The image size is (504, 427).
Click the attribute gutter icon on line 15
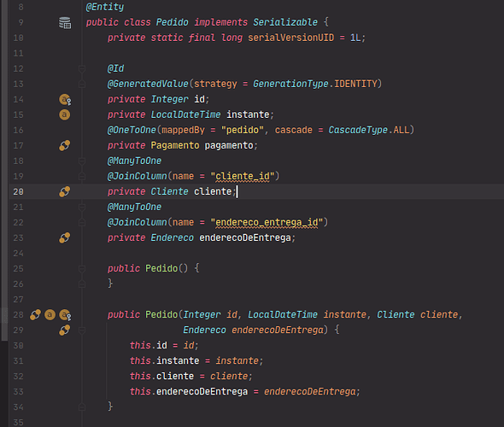point(64,114)
